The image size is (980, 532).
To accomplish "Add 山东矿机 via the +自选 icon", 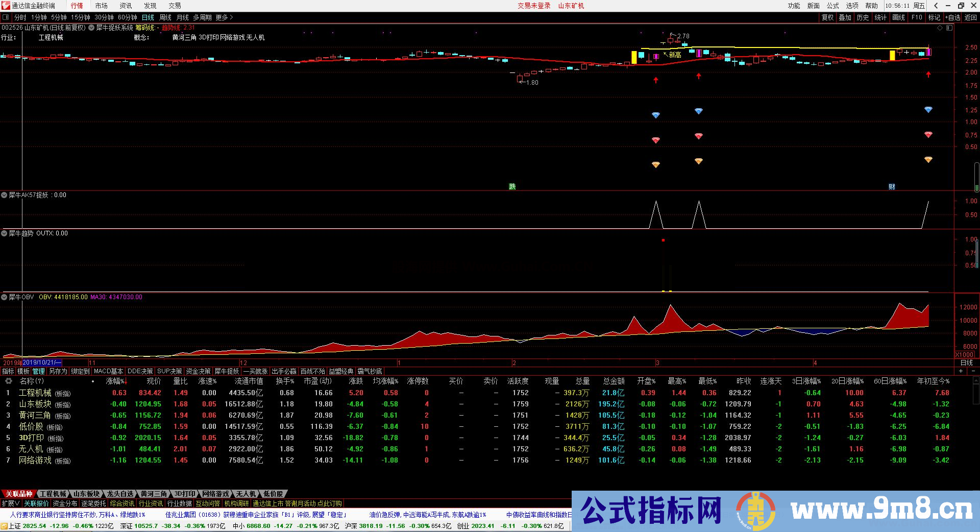I will point(952,17).
